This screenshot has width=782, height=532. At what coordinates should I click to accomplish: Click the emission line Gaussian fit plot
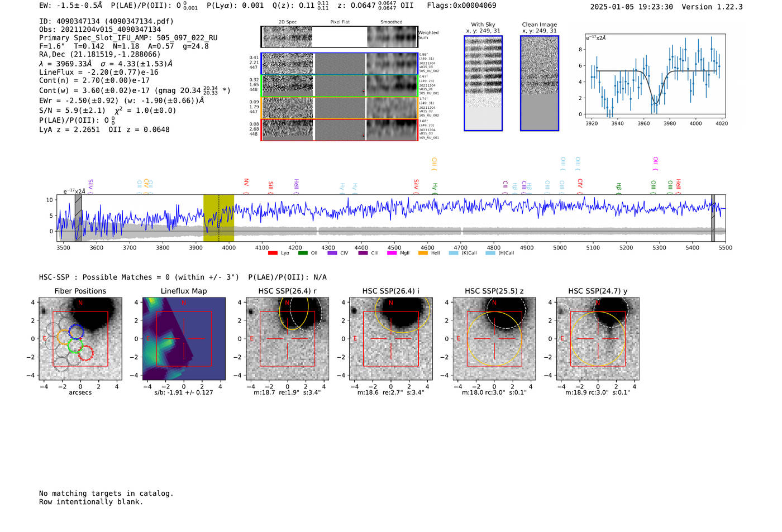point(655,76)
